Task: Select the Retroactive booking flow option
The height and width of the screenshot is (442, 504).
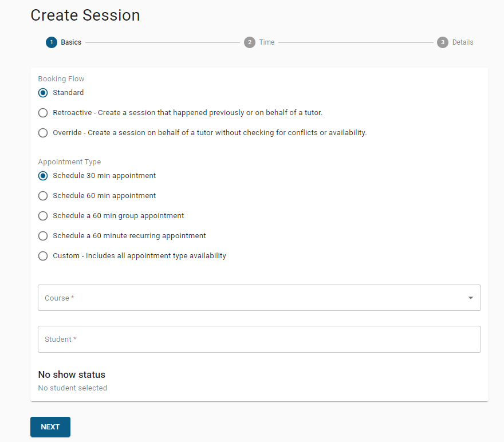Action: [x=43, y=113]
